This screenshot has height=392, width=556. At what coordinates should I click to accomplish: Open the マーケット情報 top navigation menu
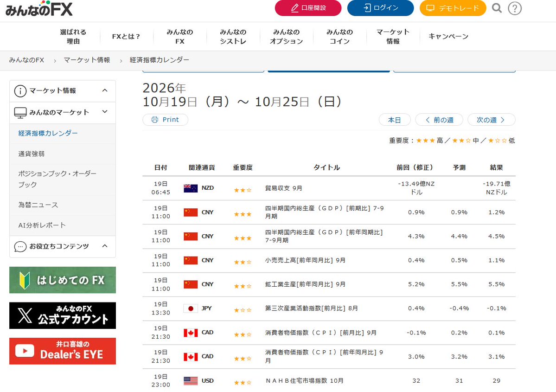[393, 37]
